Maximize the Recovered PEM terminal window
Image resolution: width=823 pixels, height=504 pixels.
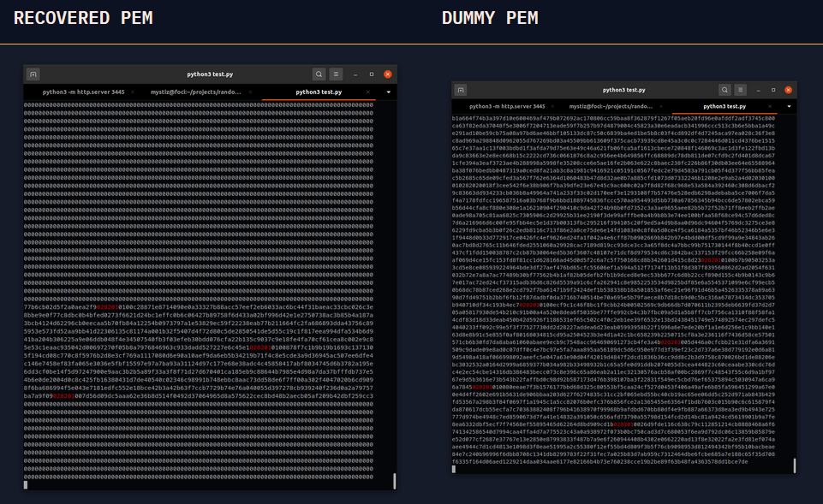click(372, 74)
